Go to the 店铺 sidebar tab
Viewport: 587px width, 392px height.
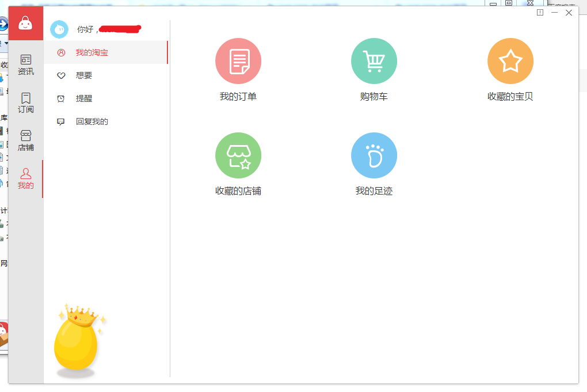[x=26, y=141]
